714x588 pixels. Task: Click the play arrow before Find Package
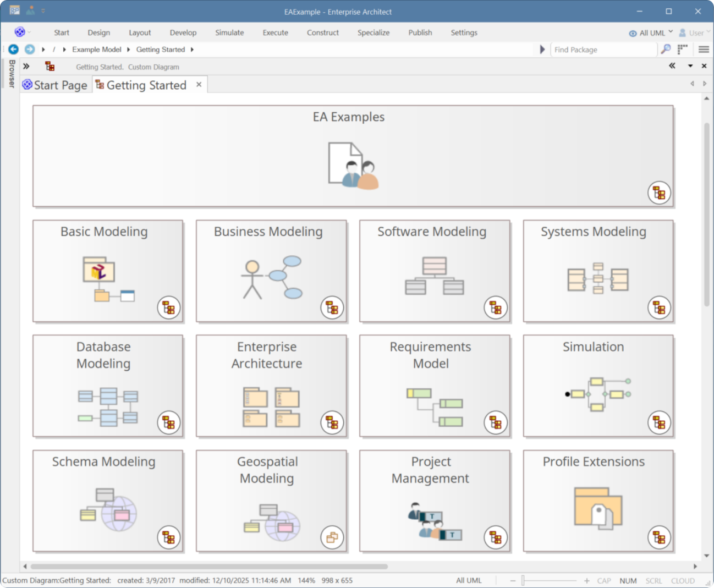[x=542, y=50]
